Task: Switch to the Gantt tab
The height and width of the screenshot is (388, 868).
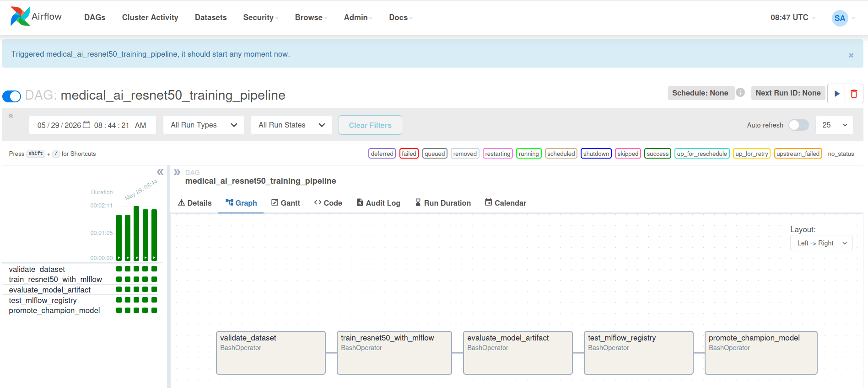Action: pyautogui.click(x=286, y=203)
